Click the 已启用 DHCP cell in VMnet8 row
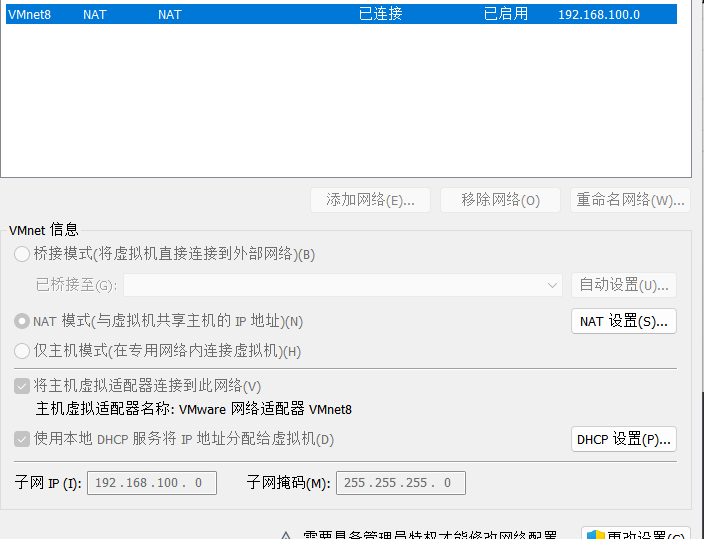This screenshot has width=704, height=539. tap(506, 14)
